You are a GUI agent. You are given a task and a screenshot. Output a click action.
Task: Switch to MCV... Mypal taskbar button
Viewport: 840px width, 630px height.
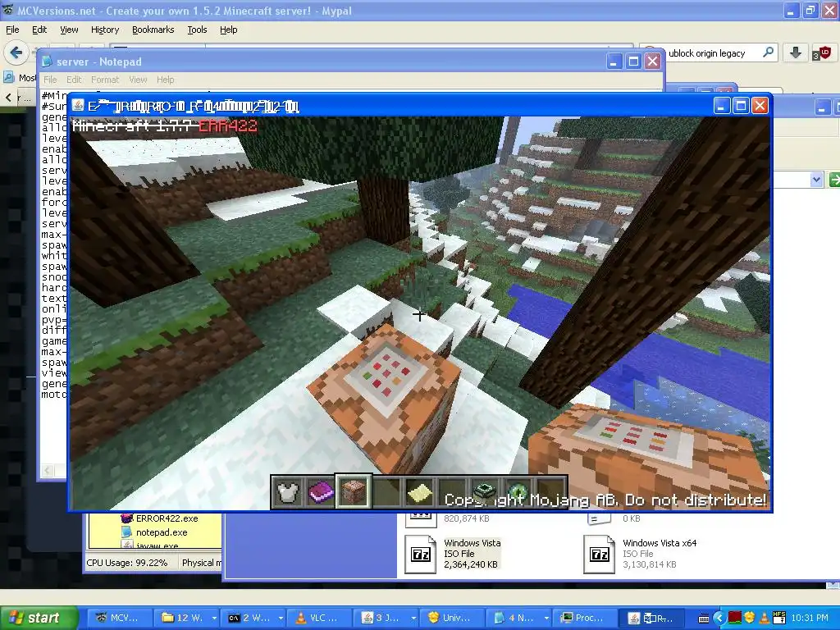(x=118, y=619)
